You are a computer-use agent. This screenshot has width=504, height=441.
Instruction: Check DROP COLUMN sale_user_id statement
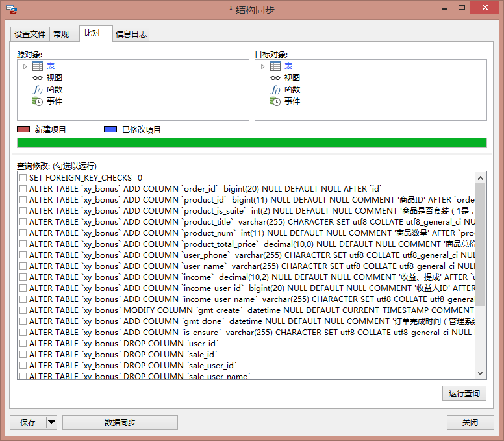click(x=23, y=366)
